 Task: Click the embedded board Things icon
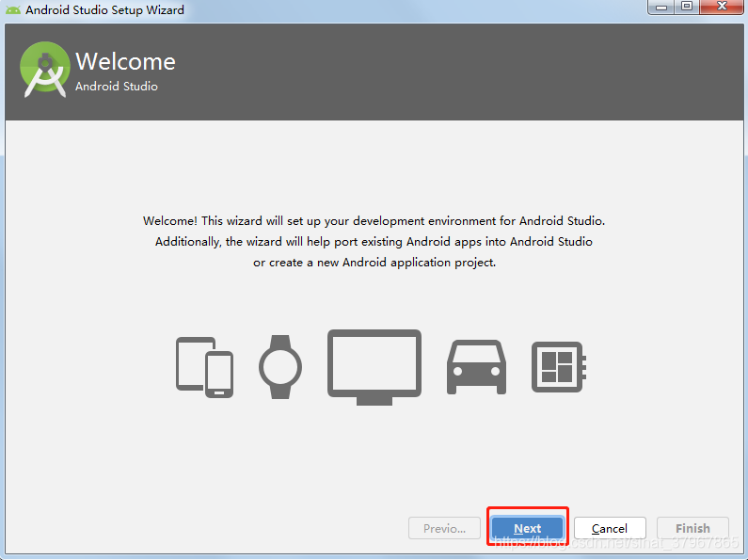[559, 367]
